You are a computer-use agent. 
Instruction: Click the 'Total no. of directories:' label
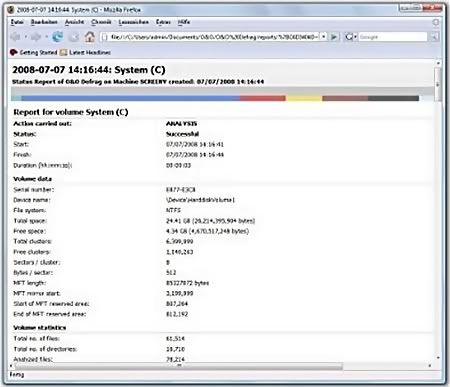click(x=45, y=349)
